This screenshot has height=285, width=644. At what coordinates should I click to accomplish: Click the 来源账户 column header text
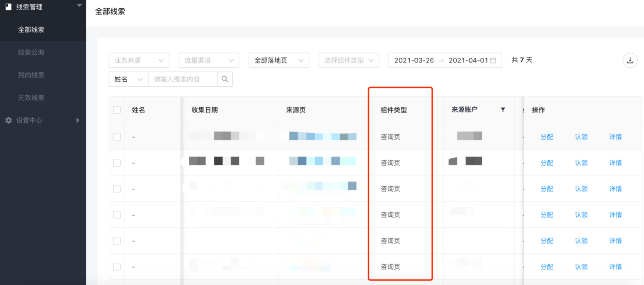pyautogui.click(x=464, y=110)
